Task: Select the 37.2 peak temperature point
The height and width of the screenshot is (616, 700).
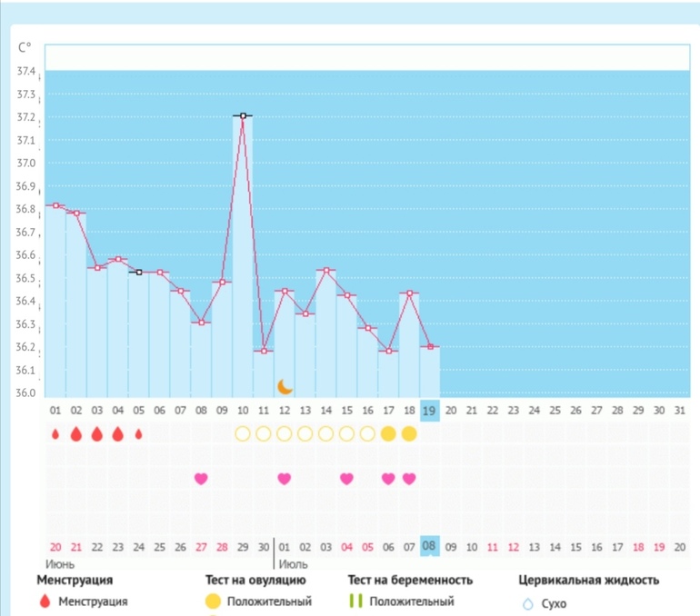Action: click(243, 115)
